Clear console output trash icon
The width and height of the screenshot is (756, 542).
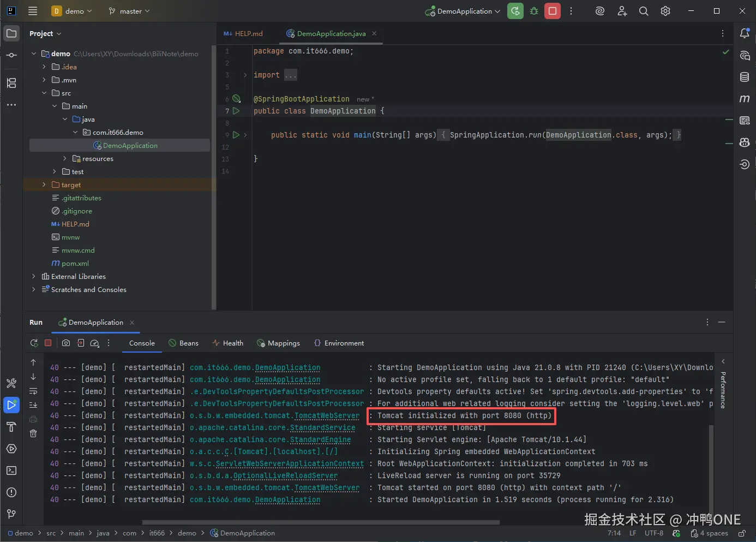click(33, 433)
